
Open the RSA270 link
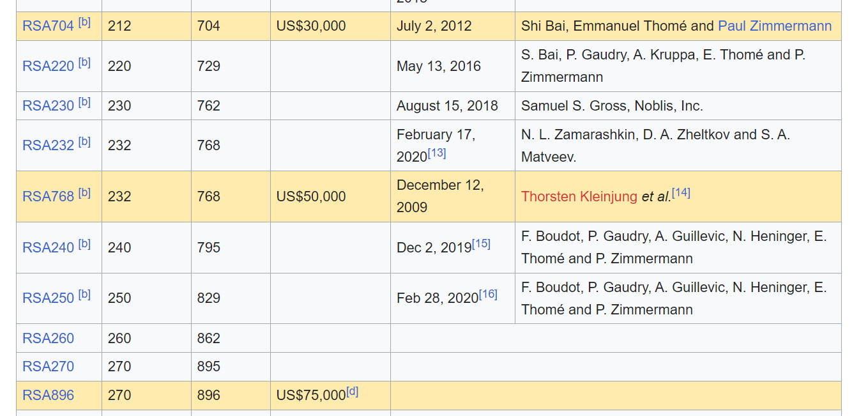[x=48, y=367]
